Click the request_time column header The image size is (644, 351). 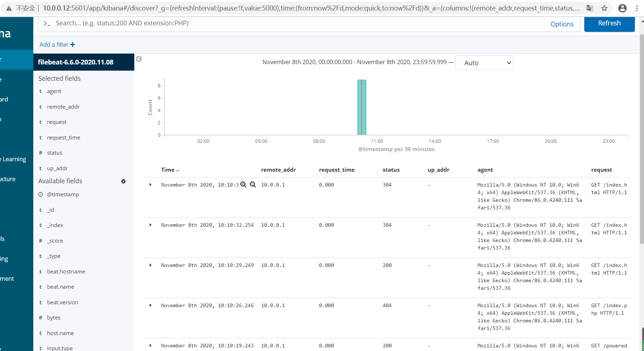(x=337, y=170)
